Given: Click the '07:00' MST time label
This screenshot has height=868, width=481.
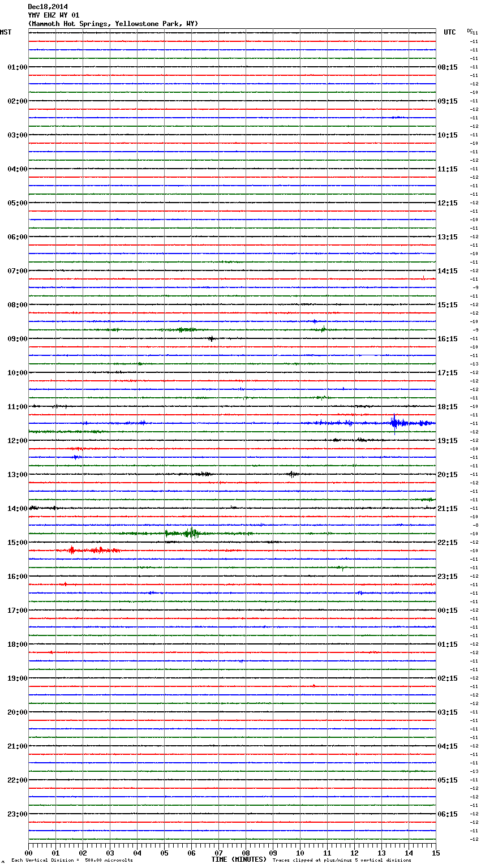Looking at the screenshot, I should (17, 271).
